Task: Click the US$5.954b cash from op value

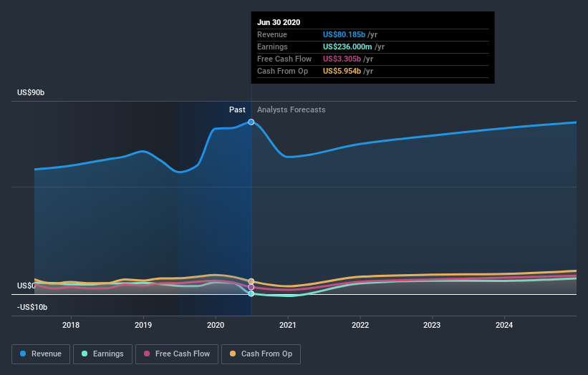Action: click(x=342, y=71)
